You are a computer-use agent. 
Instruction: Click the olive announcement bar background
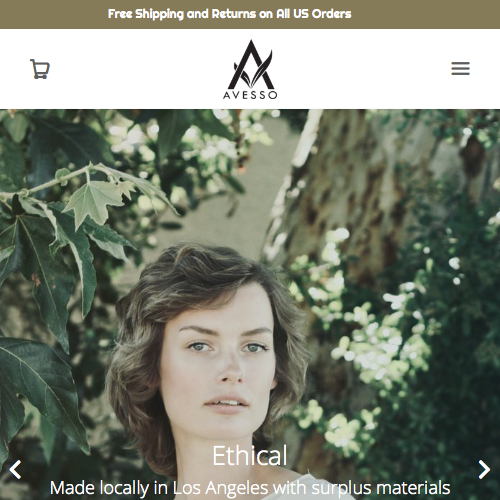(x=417, y=14)
